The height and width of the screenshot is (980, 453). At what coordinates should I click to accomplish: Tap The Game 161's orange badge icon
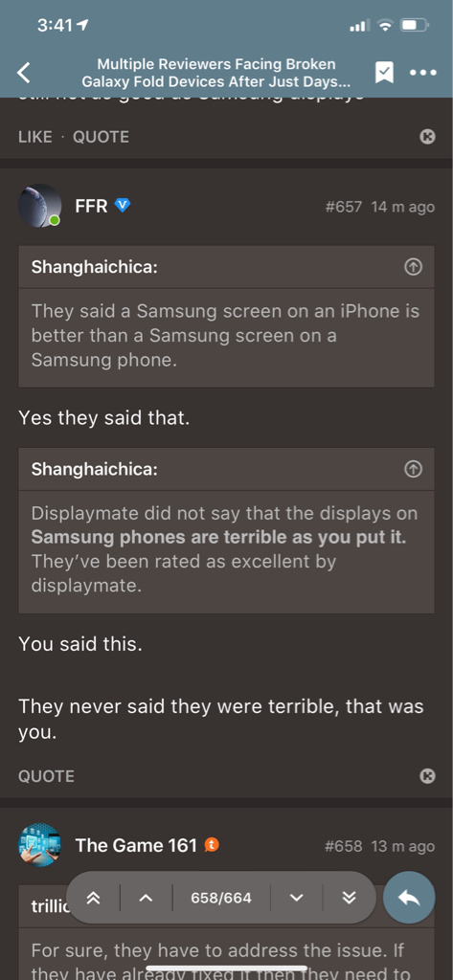[212, 845]
